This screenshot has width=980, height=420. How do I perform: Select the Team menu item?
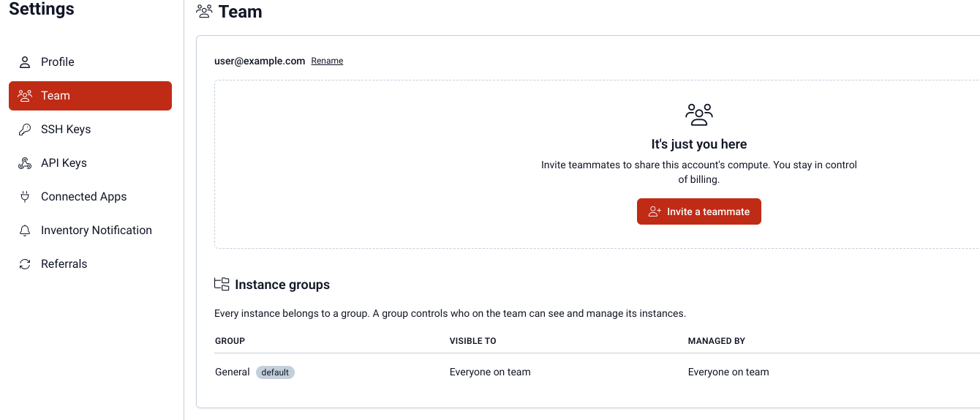(x=90, y=96)
